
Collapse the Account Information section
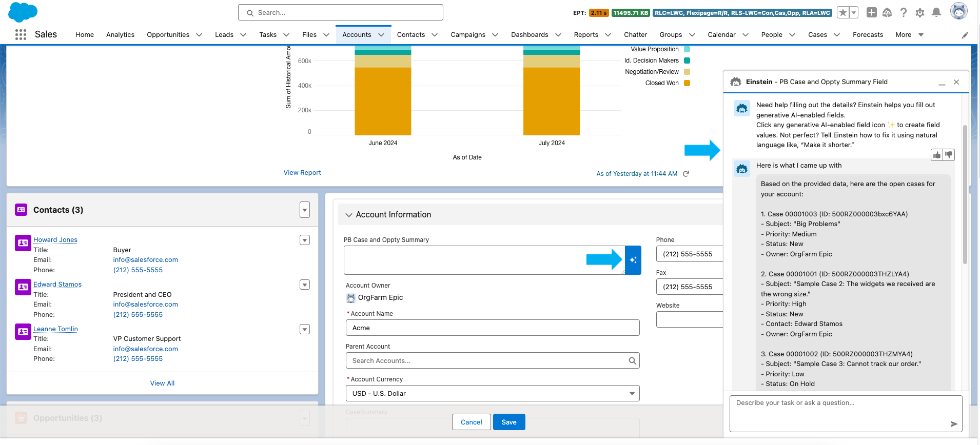coord(349,215)
